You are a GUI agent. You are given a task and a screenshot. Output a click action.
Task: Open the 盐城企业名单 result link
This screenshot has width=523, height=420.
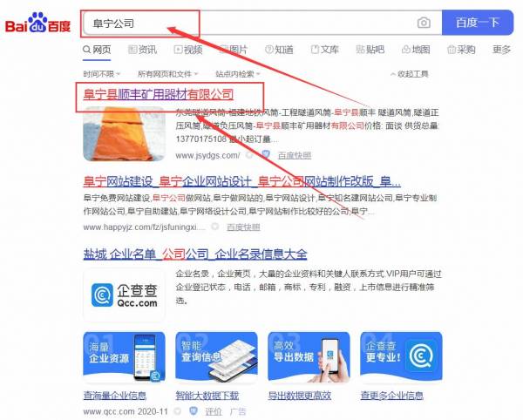pyautogui.click(x=195, y=254)
